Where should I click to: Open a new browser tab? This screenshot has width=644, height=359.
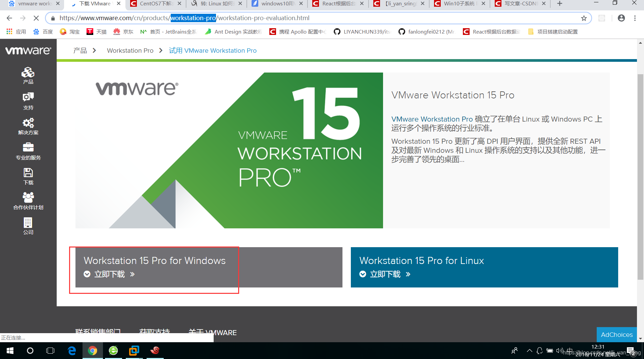pos(559,4)
